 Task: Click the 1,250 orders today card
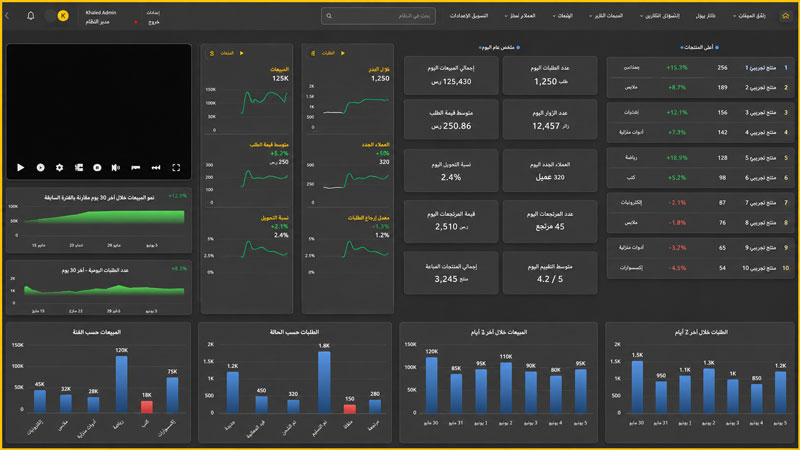pos(550,75)
